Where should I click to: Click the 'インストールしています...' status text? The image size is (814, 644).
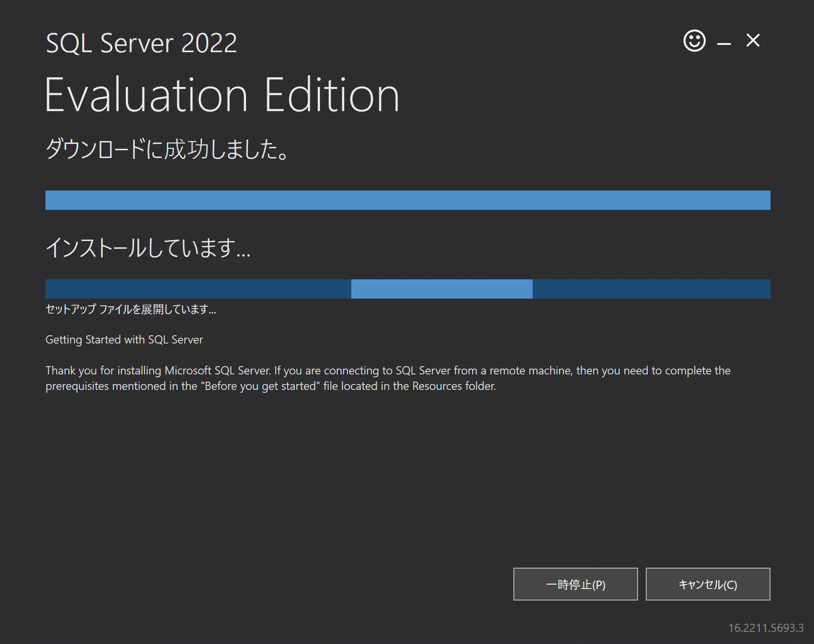[148, 247]
